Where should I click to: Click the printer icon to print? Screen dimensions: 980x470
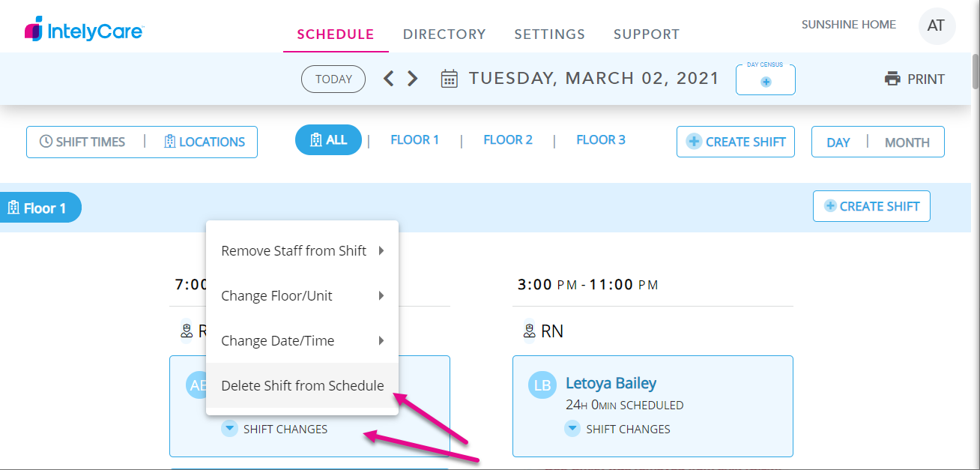coord(892,79)
